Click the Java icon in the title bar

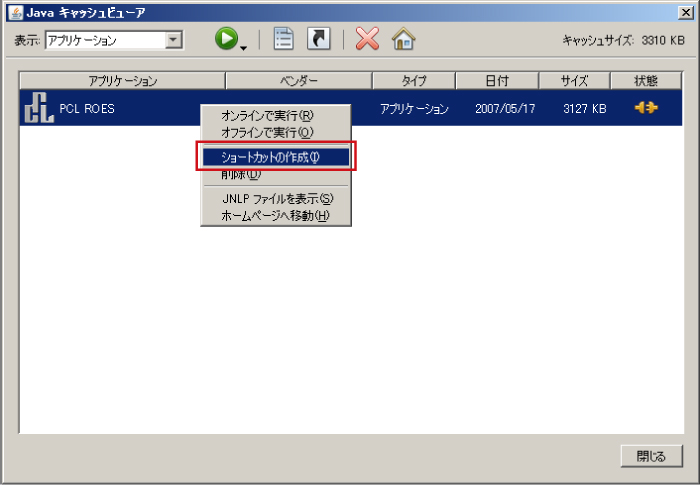(15, 11)
